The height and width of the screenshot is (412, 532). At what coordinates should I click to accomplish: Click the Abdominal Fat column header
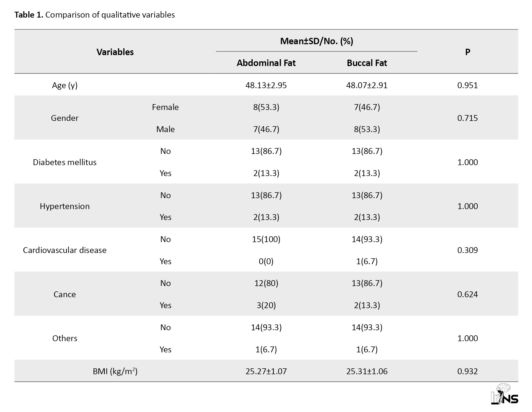tap(266, 63)
